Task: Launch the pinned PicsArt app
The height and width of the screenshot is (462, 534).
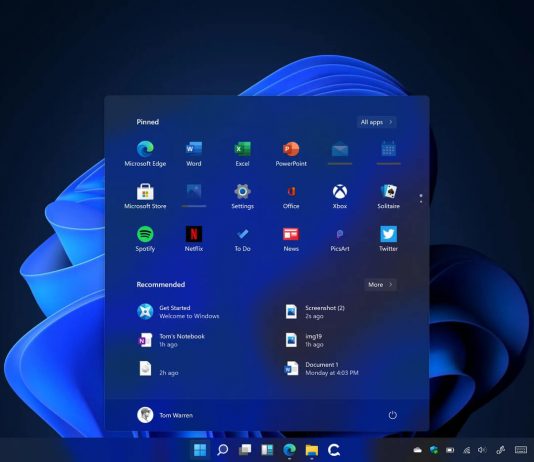Action: tap(340, 239)
